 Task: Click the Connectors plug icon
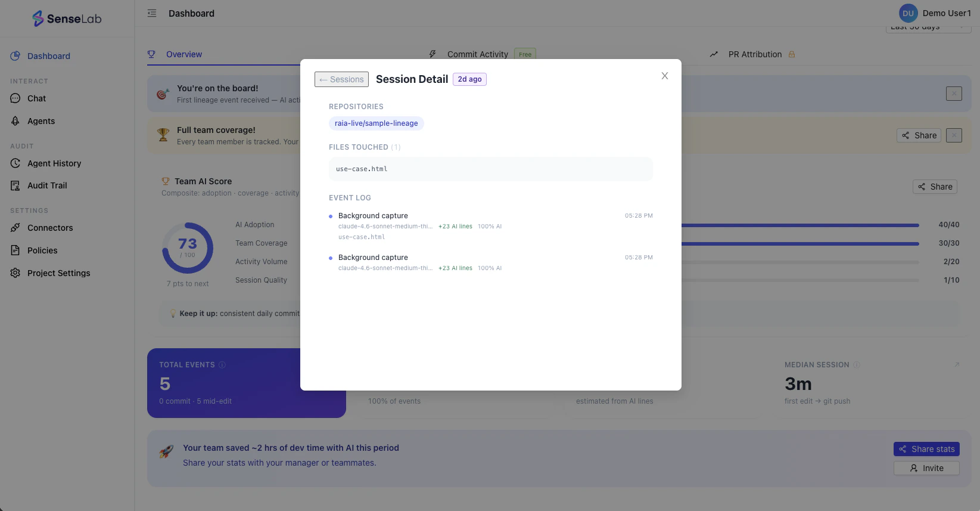(x=15, y=228)
